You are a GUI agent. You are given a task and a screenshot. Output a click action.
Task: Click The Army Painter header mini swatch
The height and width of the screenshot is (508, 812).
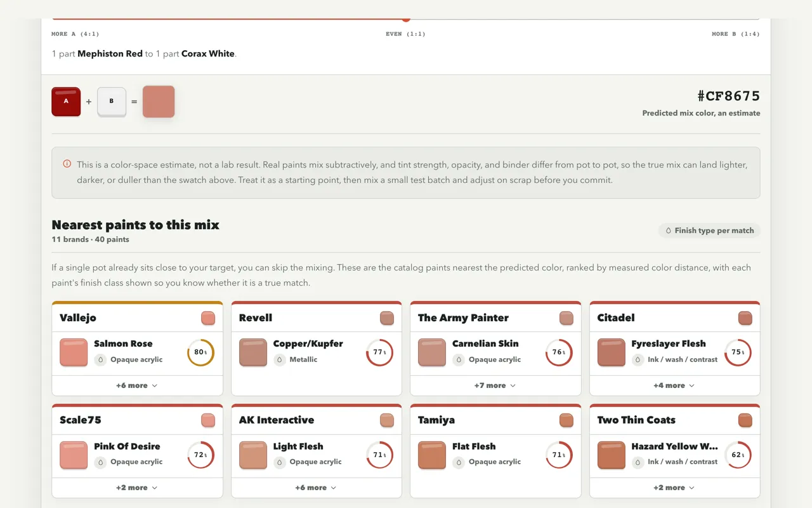pos(566,318)
